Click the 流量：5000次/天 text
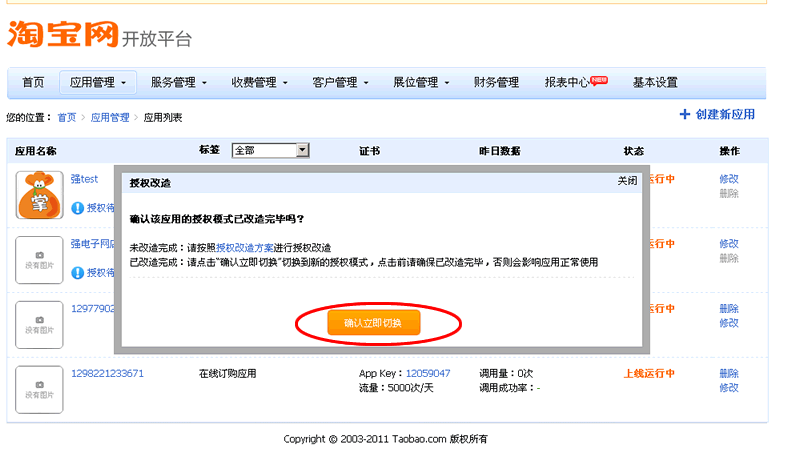This screenshot has width=792, height=449. coord(396,388)
